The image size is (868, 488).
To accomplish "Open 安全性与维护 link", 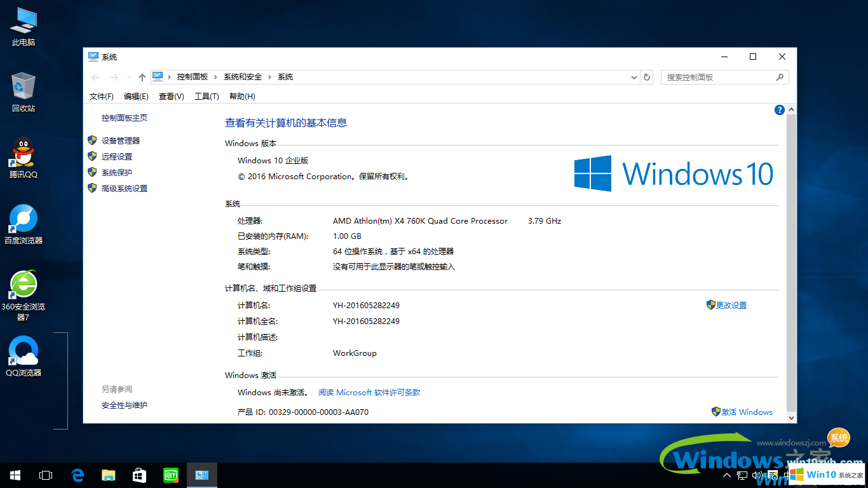I will (x=125, y=405).
